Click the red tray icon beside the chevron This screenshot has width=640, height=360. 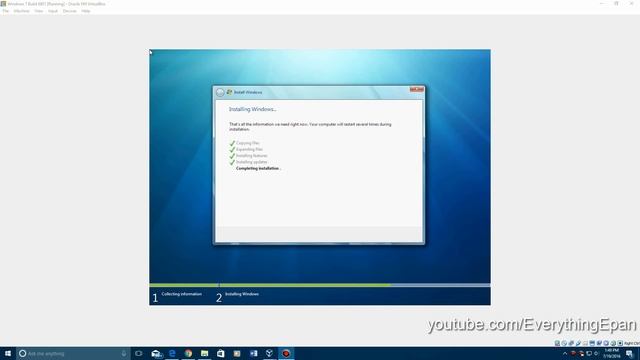coord(573,353)
